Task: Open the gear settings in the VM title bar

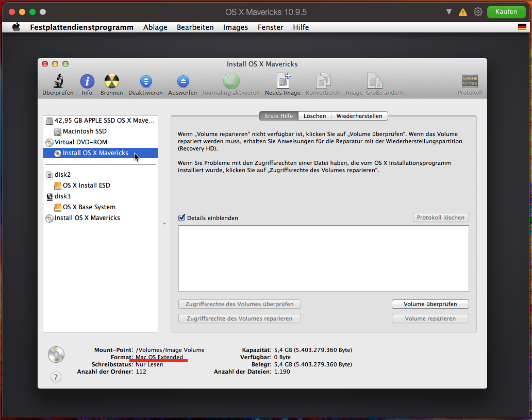Action: point(478,12)
